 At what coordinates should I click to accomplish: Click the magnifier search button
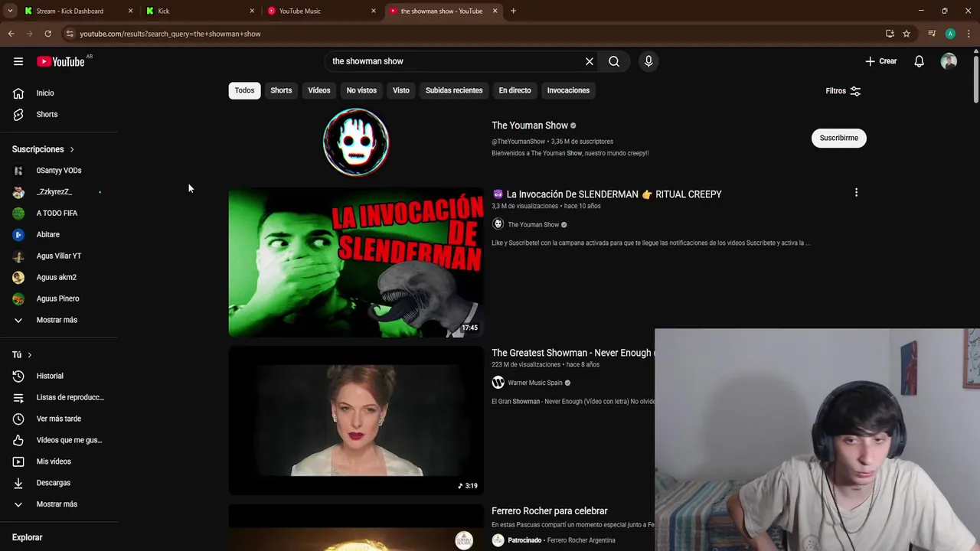click(614, 61)
